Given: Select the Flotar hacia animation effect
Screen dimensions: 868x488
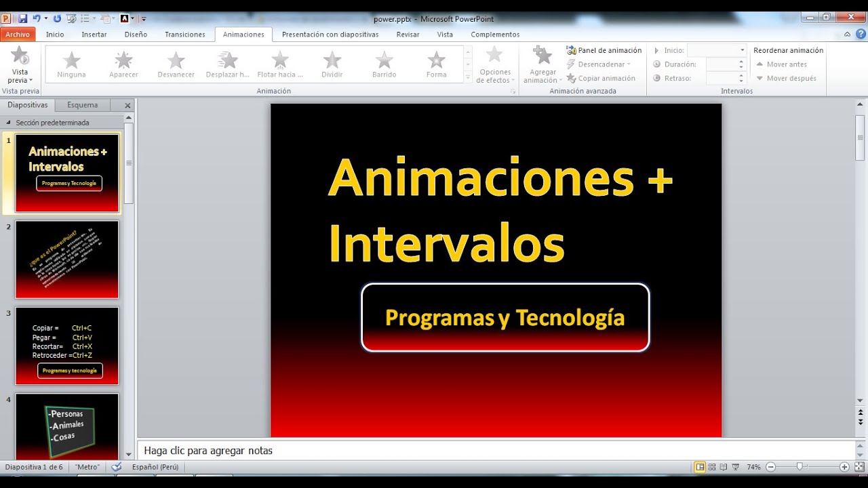Looking at the screenshot, I should (x=280, y=64).
